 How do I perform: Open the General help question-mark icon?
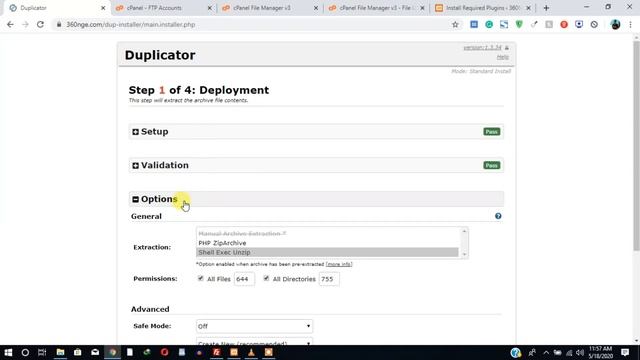498,216
